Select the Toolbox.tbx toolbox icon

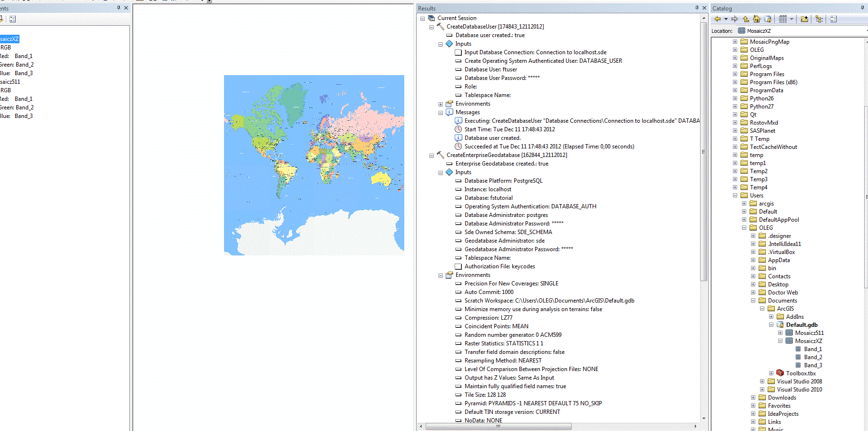coord(780,373)
